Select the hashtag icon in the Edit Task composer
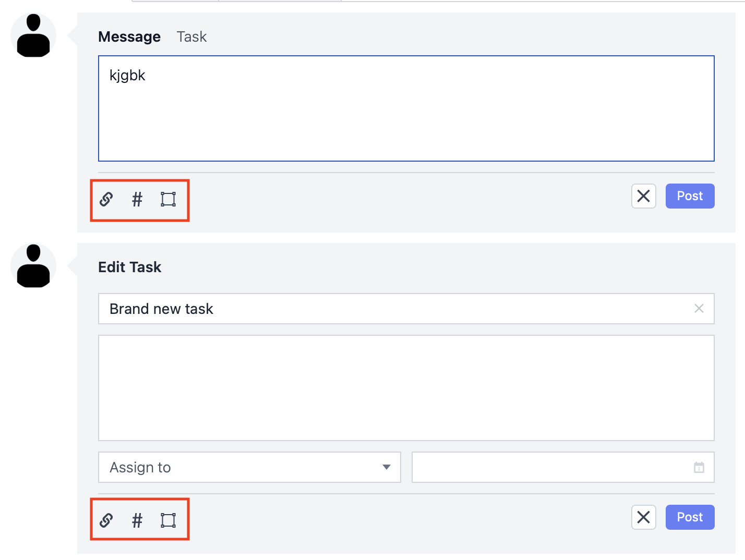The image size is (745, 560). point(137,520)
